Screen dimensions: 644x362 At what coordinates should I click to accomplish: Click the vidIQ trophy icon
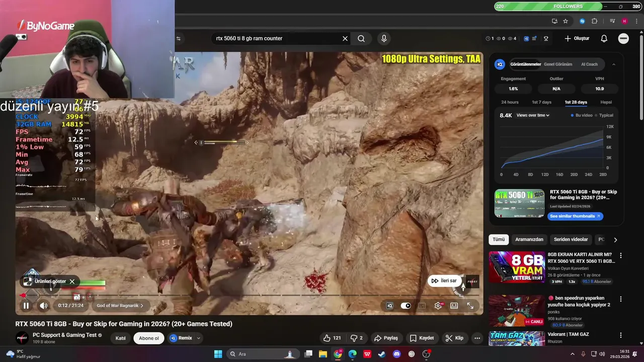tap(546, 38)
